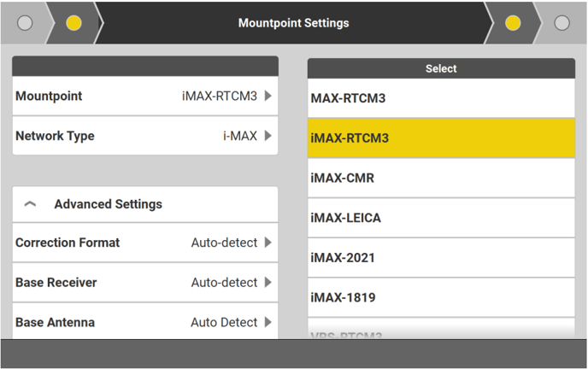Click the Advanced Settings header label

108,205
